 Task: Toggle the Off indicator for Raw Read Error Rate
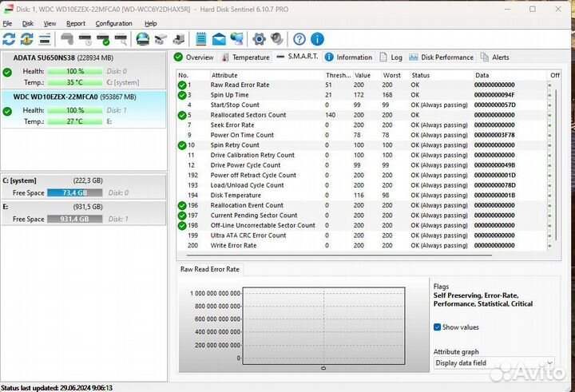coord(549,85)
